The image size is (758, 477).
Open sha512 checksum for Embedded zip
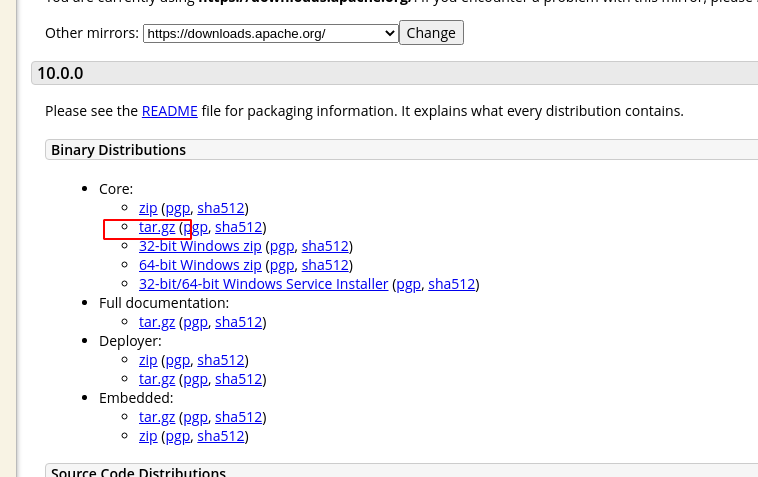220,436
